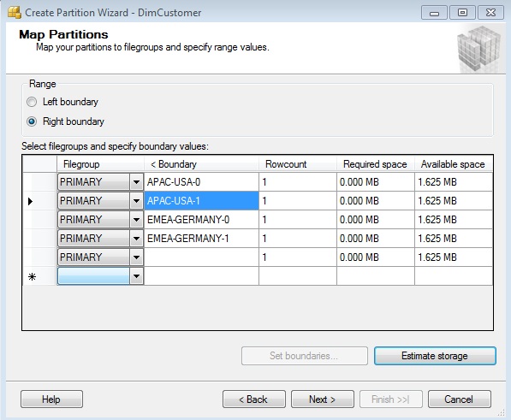Click the wizard icon in title bar
The image size is (511, 420).
point(15,12)
